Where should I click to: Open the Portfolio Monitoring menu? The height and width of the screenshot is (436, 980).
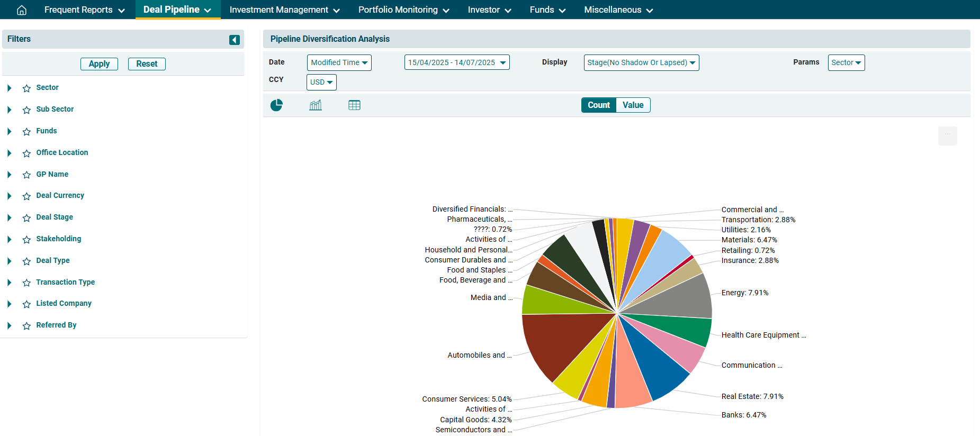click(x=403, y=10)
